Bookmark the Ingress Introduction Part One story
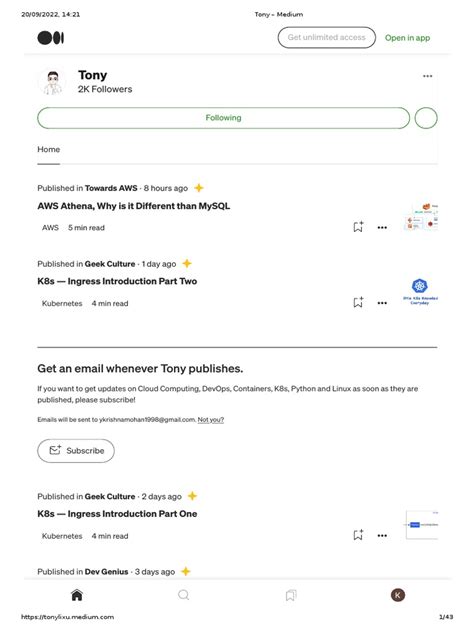The height and width of the screenshot is (632, 474). point(358,535)
